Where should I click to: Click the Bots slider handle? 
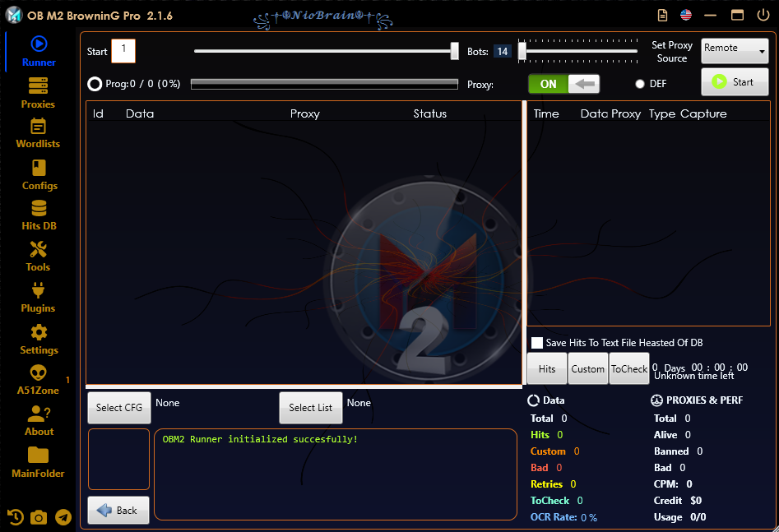coord(522,51)
